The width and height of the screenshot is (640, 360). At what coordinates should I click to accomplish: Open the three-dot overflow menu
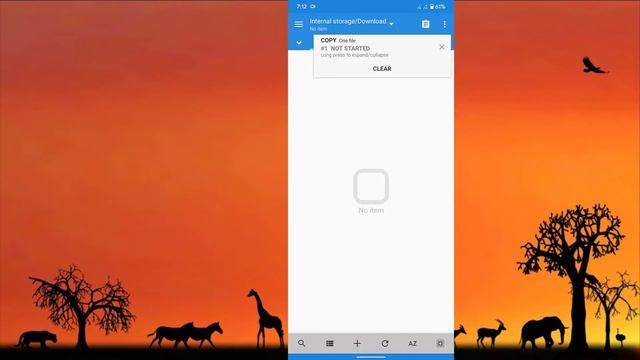click(444, 24)
